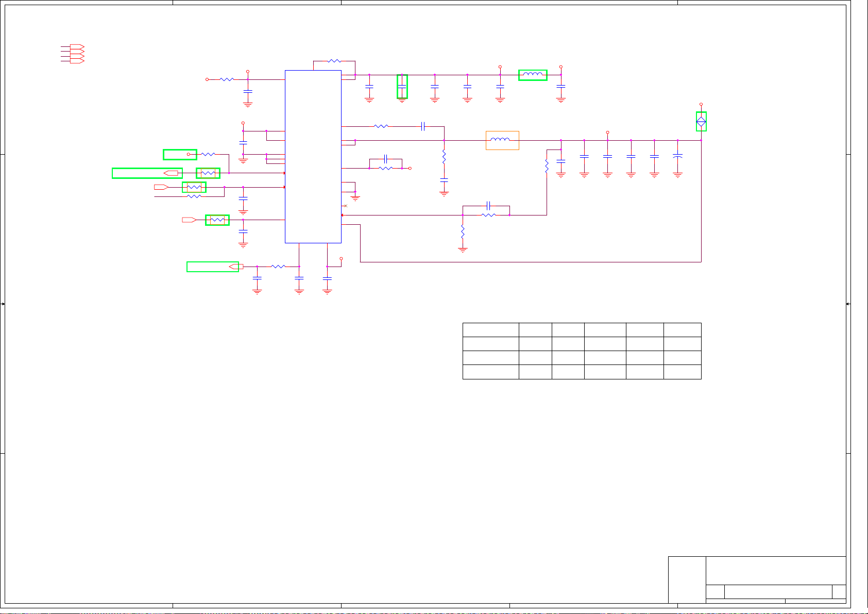
Task: Click the blank table below the circuit
Action: (x=582, y=351)
